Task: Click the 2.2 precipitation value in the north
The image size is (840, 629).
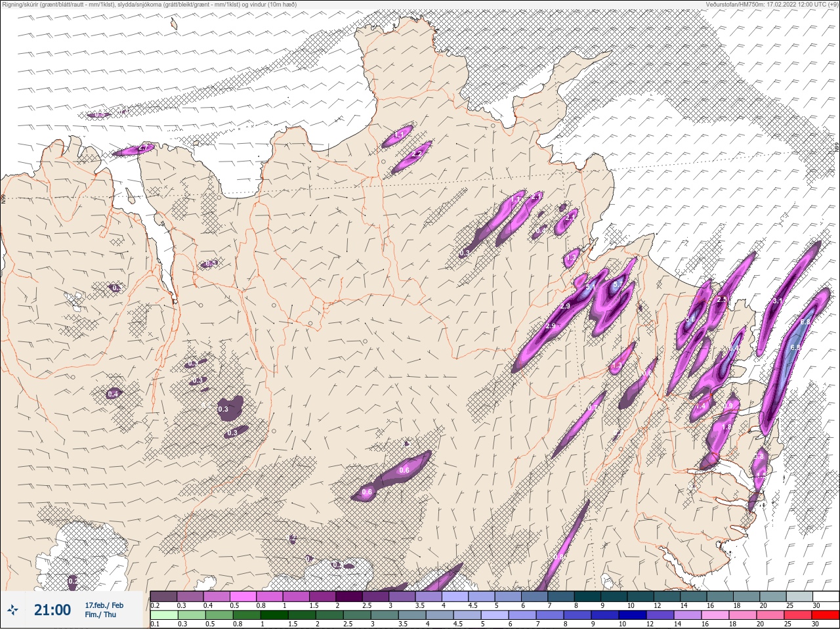Action: tap(416, 155)
